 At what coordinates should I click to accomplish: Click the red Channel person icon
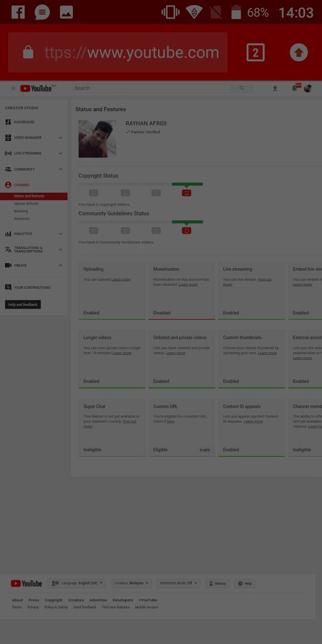(x=8, y=185)
